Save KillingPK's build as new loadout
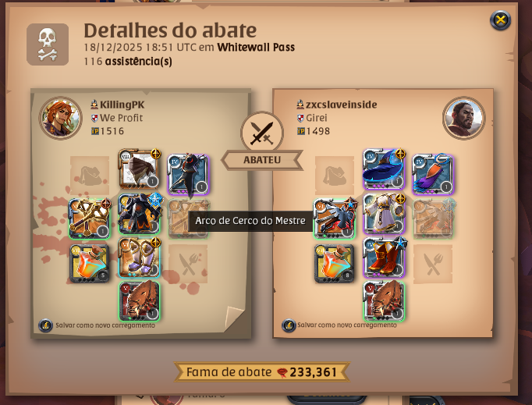The width and height of the screenshot is (532, 405). click(x=97, y=325)
